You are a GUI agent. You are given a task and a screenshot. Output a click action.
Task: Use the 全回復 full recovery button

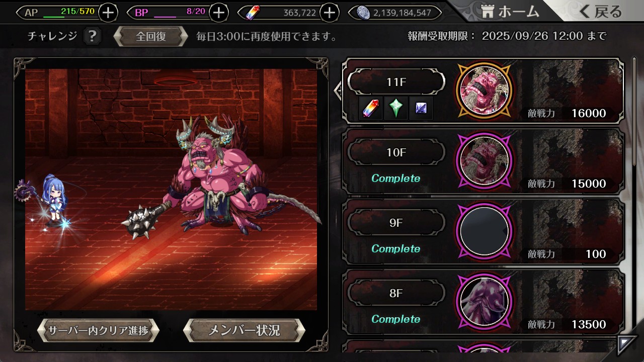[x=150, y=37]
